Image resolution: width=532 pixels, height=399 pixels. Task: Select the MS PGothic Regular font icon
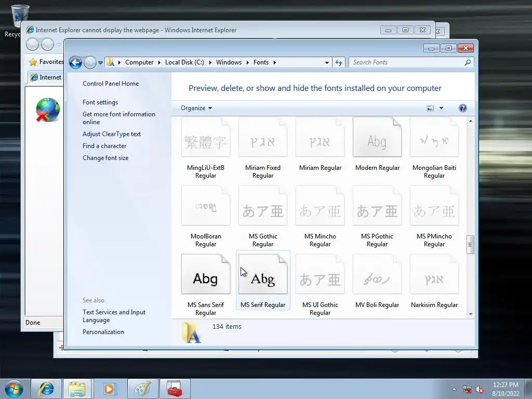pyautogui.click(x=377, y=206)
